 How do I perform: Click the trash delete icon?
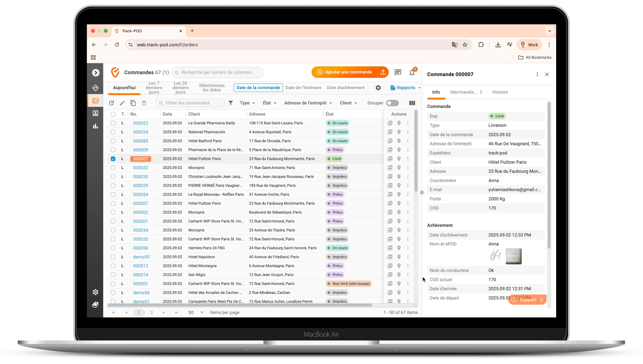pyautogui.click(x=144, y=103)
